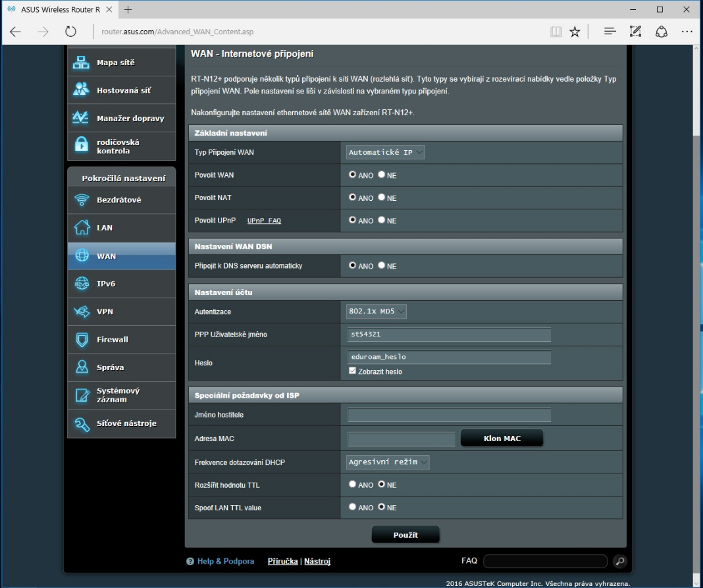Click the FAQ search magnifier icon

click(x=619, y=561)
